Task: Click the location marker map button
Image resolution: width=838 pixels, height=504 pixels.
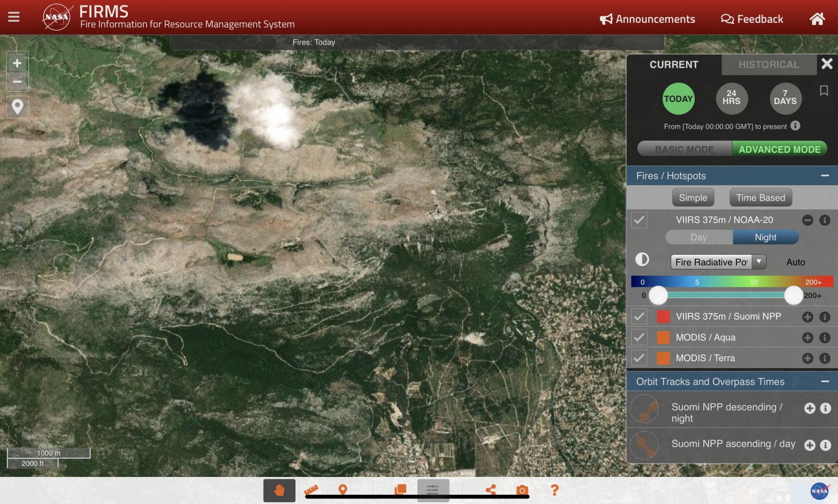Action: pos(17,107)
